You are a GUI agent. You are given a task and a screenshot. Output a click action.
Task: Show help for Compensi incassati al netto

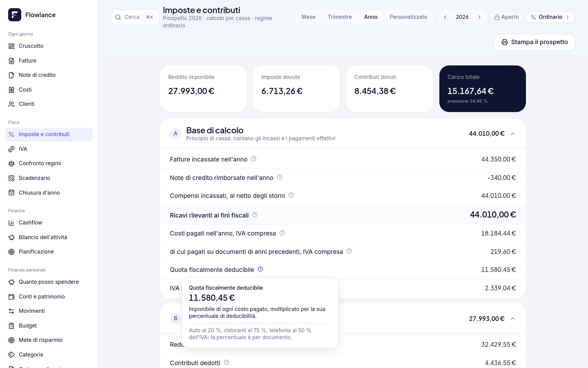click(x=291, y=195)
